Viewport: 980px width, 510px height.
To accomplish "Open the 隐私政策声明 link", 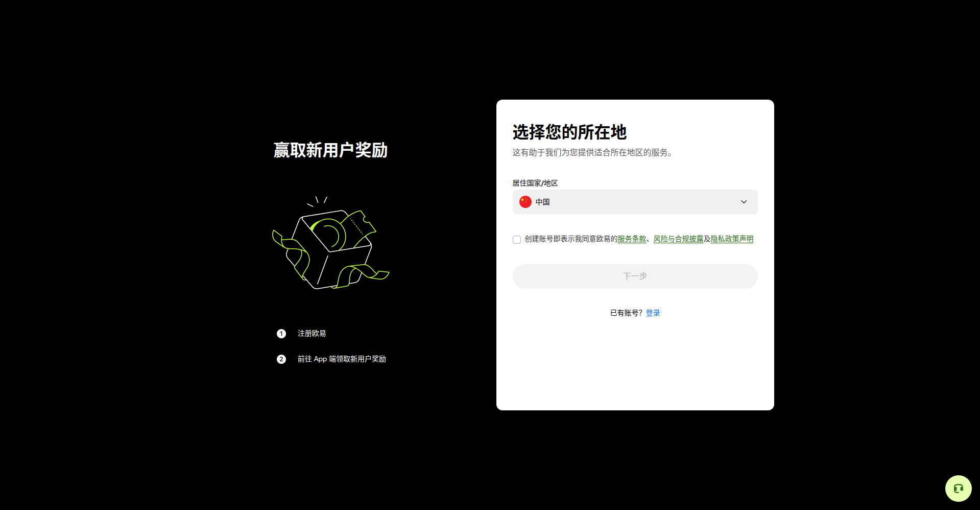I will pos(732,239).
